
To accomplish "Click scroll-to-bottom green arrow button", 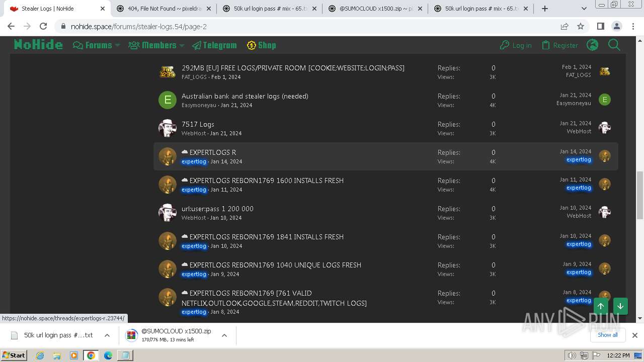I will [x=620, y=306].
